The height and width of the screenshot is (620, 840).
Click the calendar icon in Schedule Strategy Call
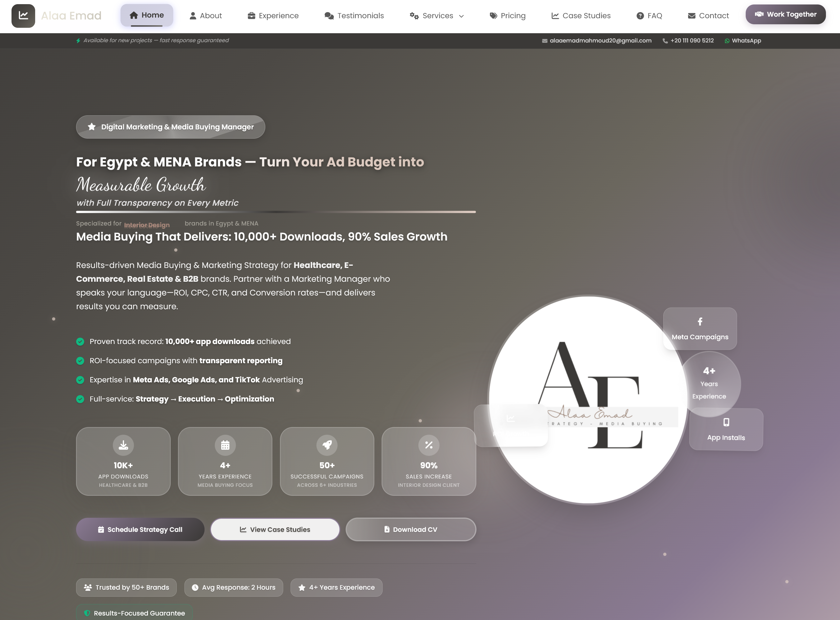[x=101, y=530]
